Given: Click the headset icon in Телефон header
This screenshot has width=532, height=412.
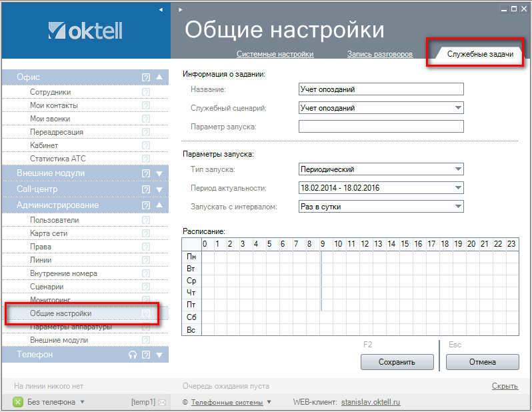Looking at the screenshot, I should pyautogui.click(x=133, y=355).
